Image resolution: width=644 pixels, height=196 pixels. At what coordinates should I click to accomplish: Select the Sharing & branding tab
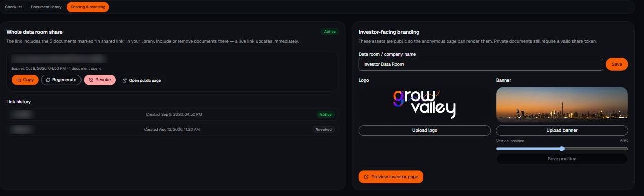[88, 7]
